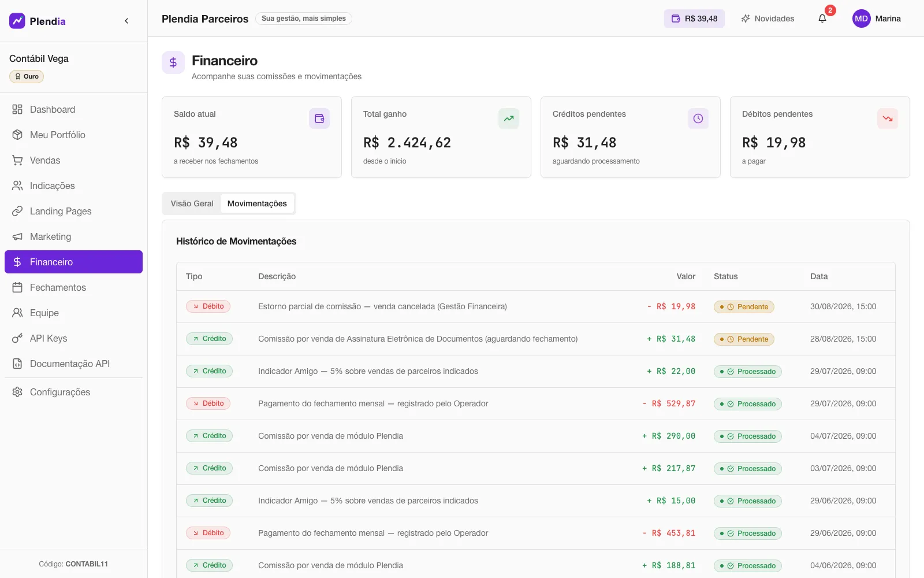Viewport: 924px width, 578px height.
Task: Open the Documentação API file icon
Action: click(17, 364)
